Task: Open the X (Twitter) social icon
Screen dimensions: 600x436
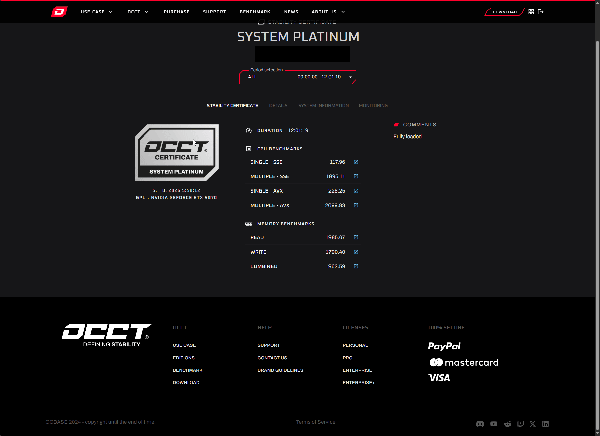Action: click(533, 424)
